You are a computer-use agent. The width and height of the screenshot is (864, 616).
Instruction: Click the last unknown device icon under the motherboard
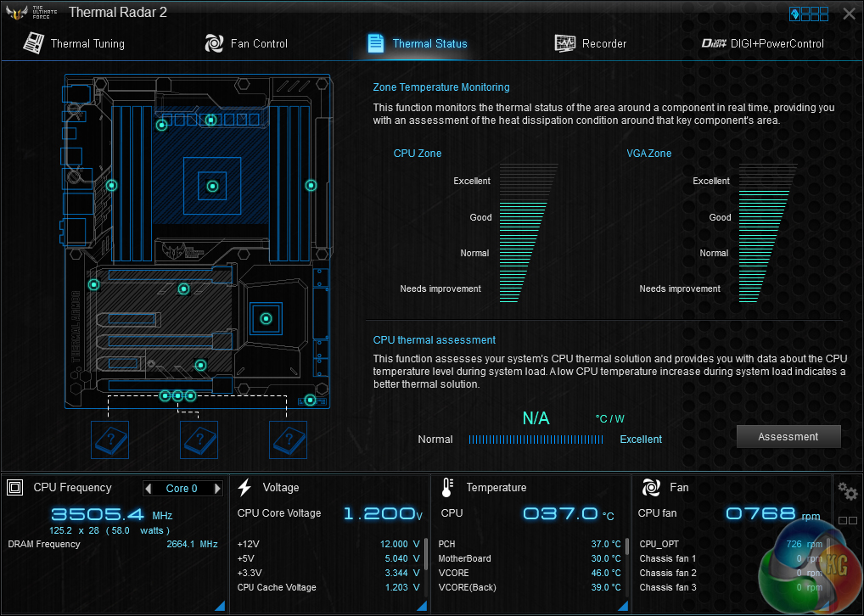tap(289, 440)
